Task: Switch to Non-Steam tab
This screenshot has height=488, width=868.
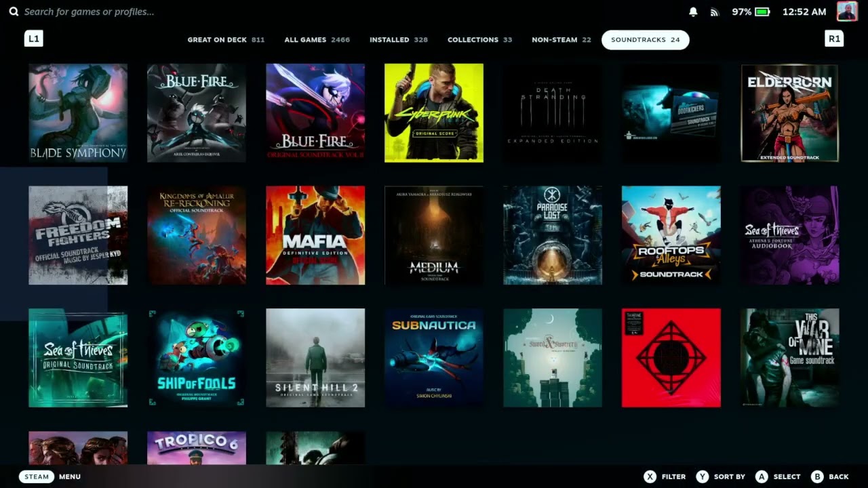Action: click(x=561, y=40)
